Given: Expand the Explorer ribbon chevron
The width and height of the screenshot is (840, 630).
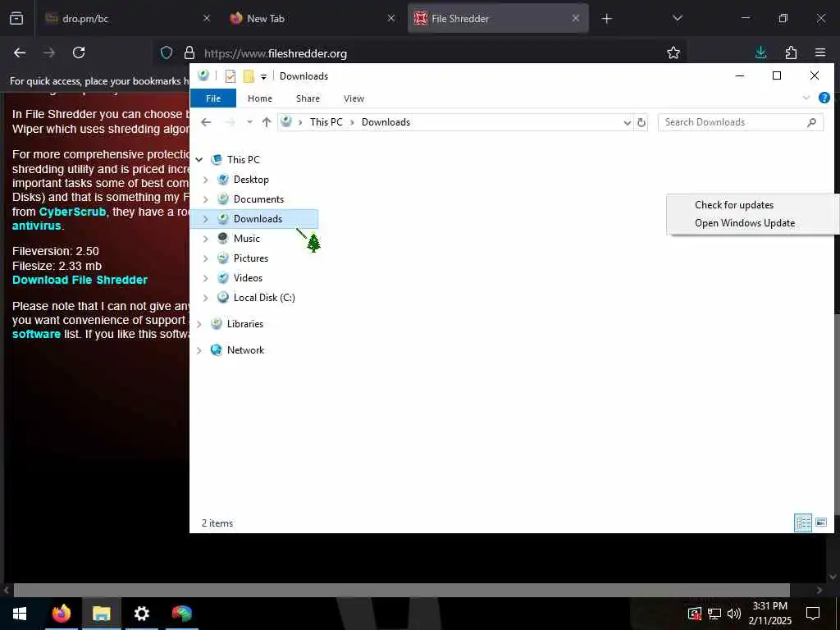Looking at the screenshot, I should [x=806, y=98].
